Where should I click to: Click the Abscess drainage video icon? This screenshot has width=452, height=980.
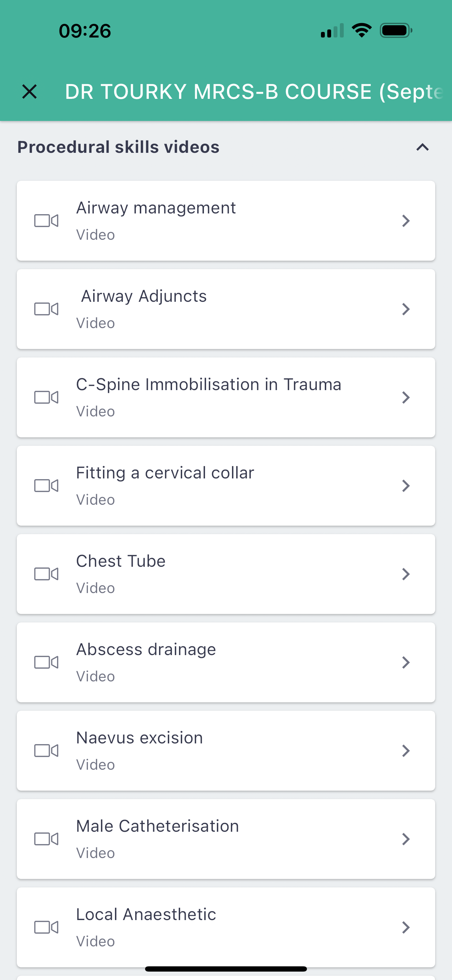[x=46, y=662]
